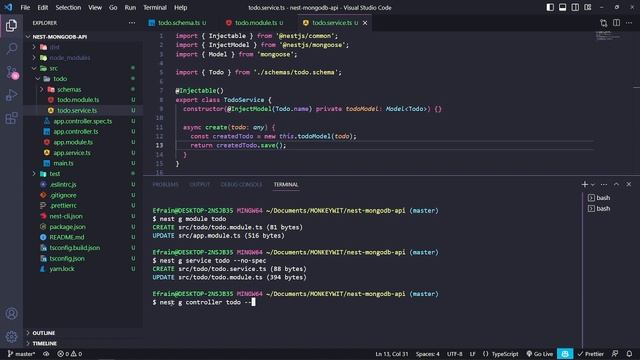Open the Explorer view in activity bar
This screenshot has width=640, height=360.
(11, 25)
